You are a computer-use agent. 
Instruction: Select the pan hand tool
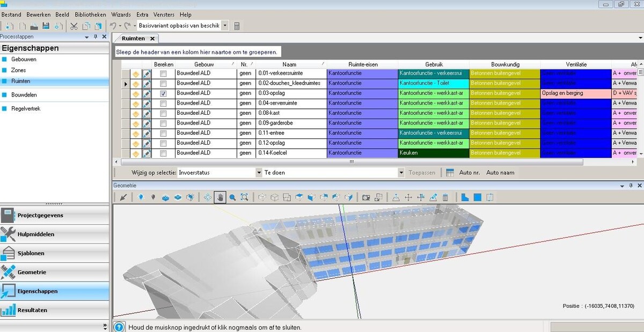(x=220, y=197)
